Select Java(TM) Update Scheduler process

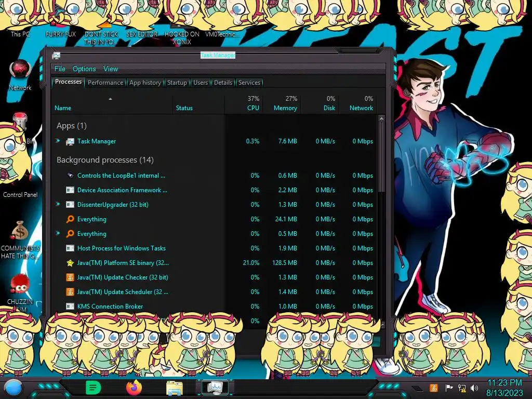click(x=123, y=292)
